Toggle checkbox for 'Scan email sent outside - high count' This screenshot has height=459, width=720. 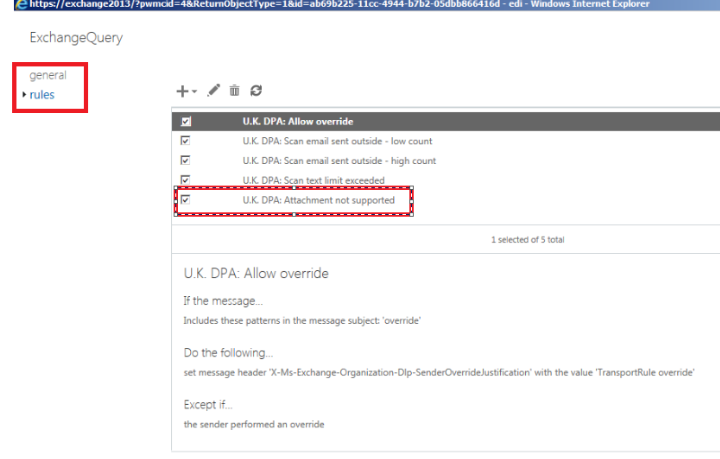coord(184,161)
